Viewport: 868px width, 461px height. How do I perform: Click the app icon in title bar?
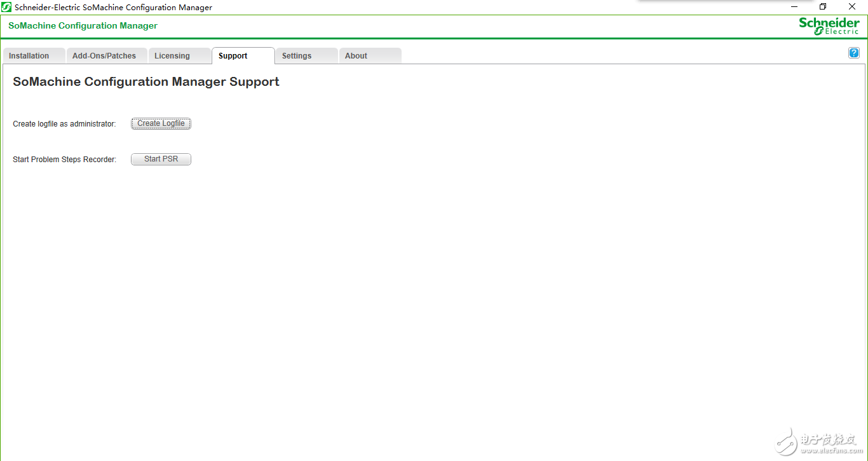(6, 7)
